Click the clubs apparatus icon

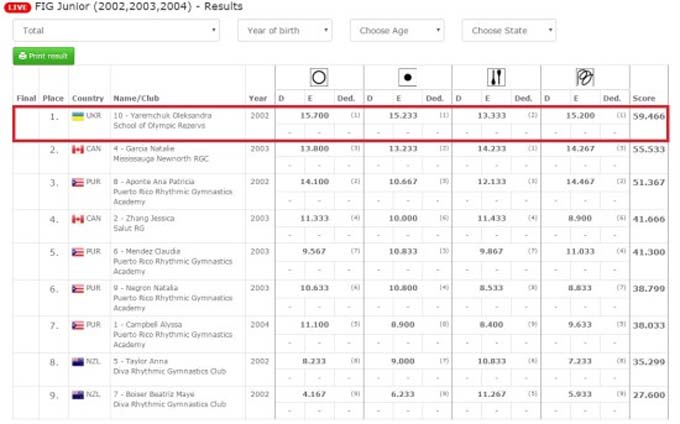pos(496,76)
